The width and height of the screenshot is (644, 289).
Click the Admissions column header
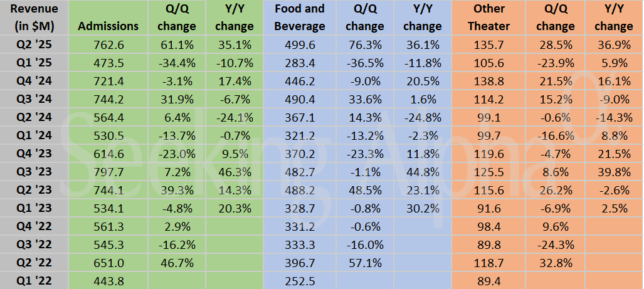(x=108, y=26)
